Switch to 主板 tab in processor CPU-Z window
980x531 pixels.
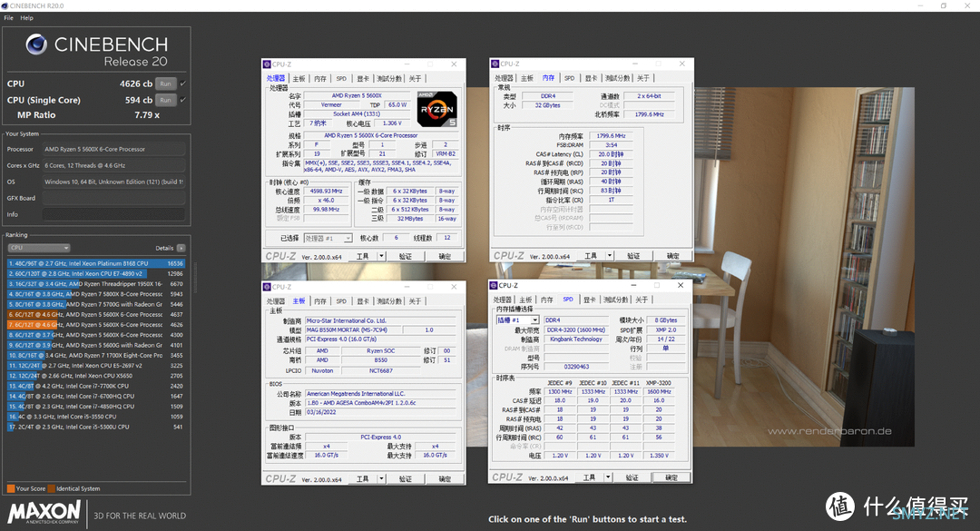tap(299, 79)
